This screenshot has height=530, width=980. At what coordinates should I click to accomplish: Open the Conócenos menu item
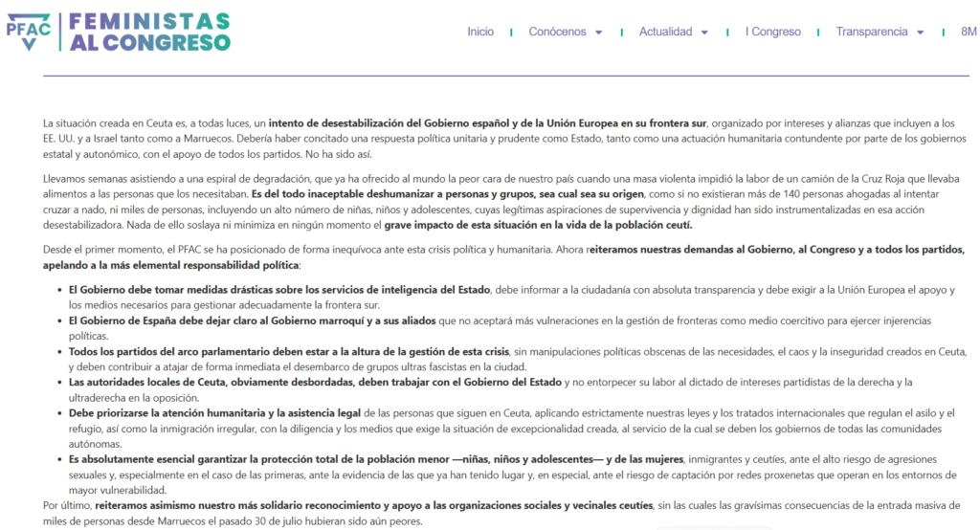557,32
